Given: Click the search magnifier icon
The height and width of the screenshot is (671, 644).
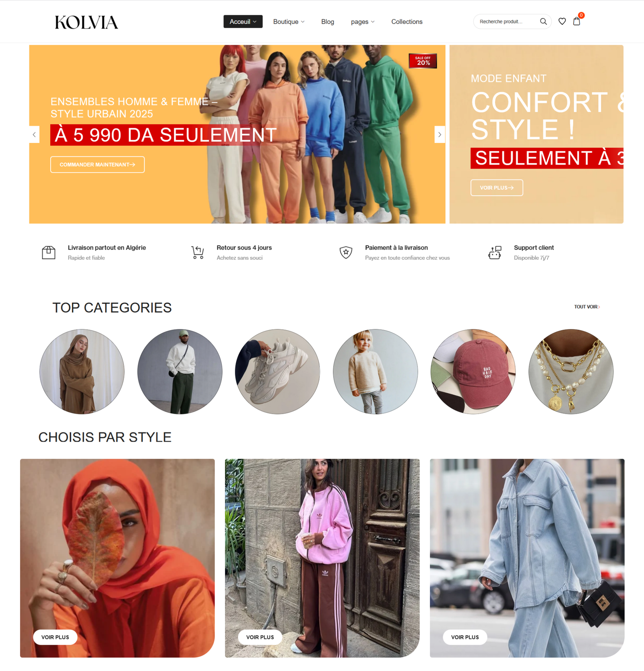Looking at the screenshot, I should click(x=543, y=21).
